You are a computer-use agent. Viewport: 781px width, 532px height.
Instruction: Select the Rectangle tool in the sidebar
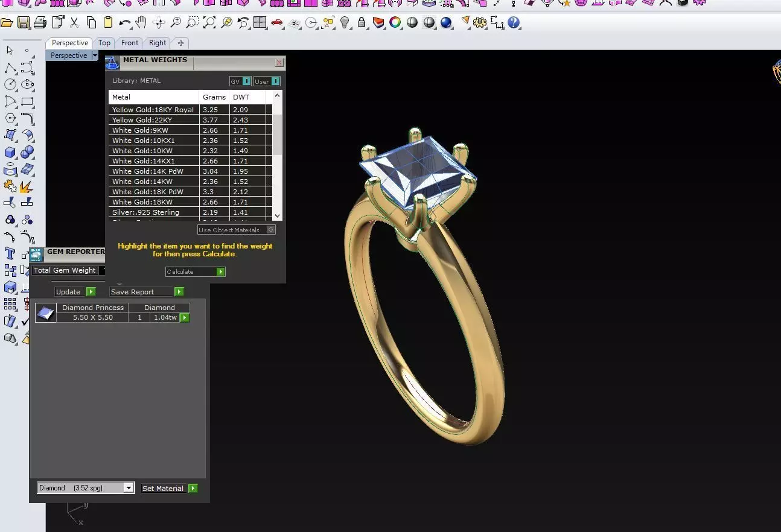click(x=27, y=101)
